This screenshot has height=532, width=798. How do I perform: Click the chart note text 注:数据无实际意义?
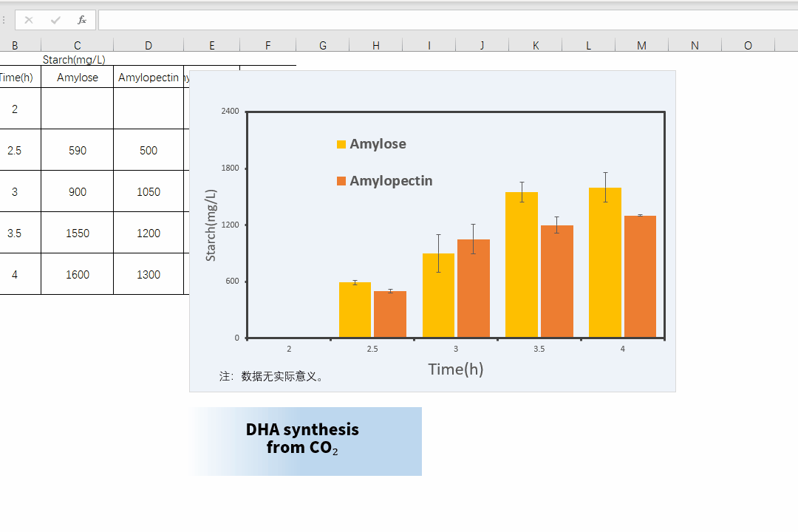(272, 376)
